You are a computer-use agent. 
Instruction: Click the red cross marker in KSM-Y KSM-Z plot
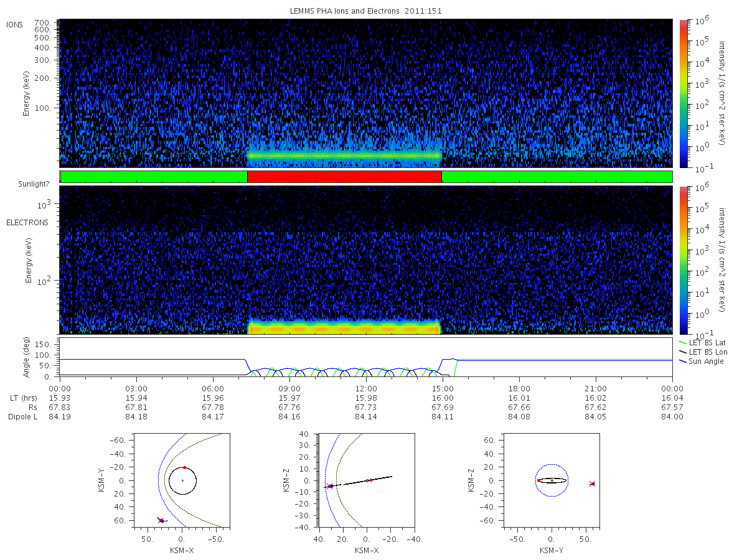(x=592, y=483)
